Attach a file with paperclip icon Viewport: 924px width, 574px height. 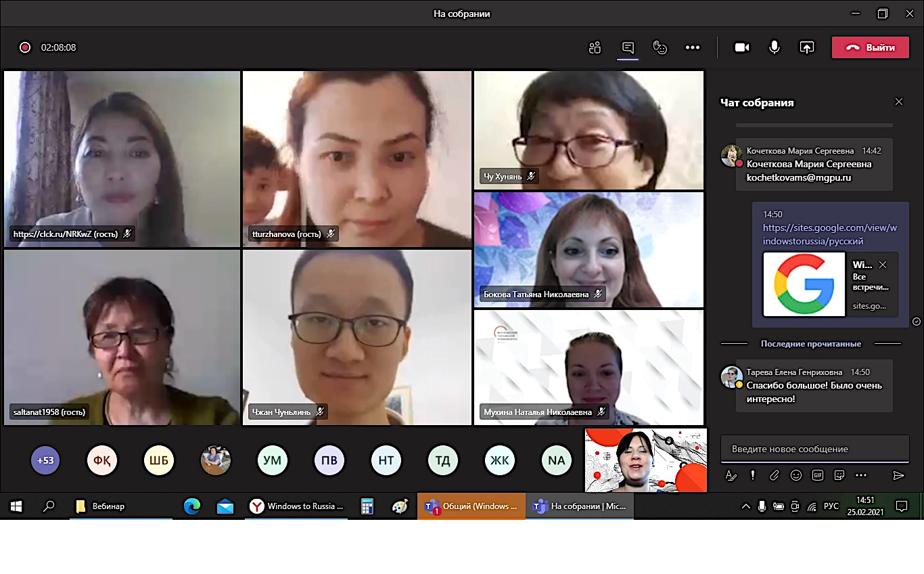tap(775, 475)
